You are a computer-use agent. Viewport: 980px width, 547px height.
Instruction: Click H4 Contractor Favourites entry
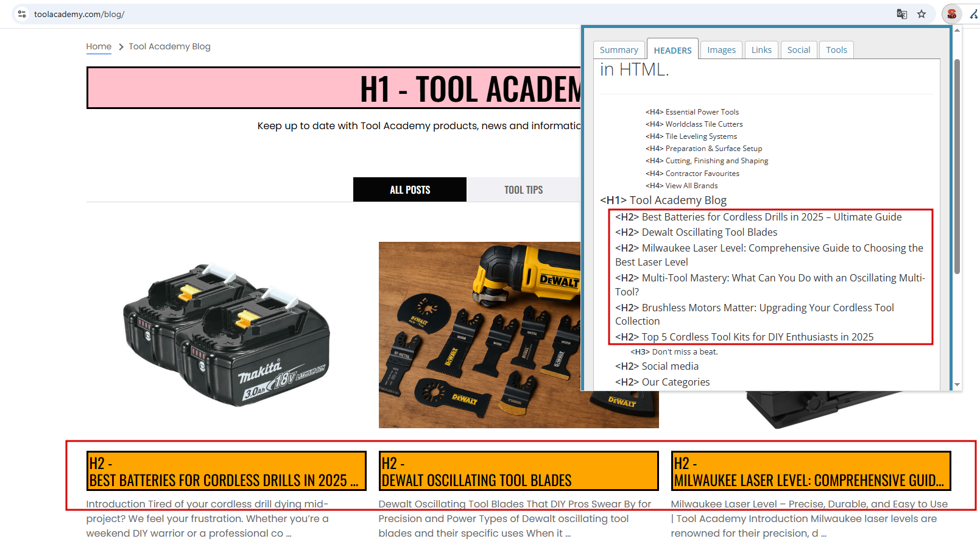tap(693, 174)
